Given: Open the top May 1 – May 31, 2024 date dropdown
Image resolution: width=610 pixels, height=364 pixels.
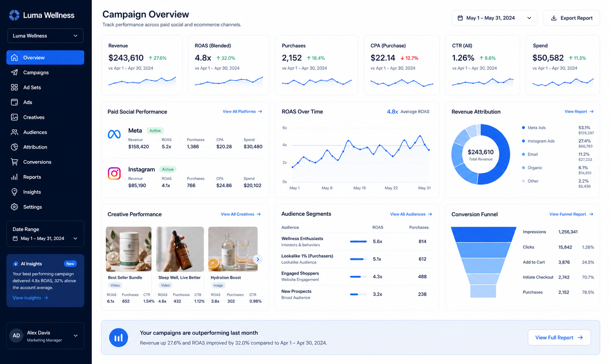Looking at the screenshot, I should click(x=494, y=18).
